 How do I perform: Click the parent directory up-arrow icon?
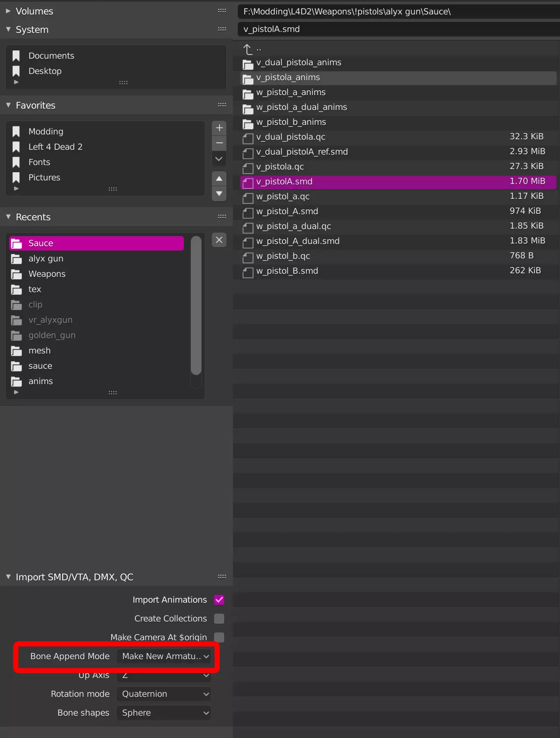tap(248, 49)
